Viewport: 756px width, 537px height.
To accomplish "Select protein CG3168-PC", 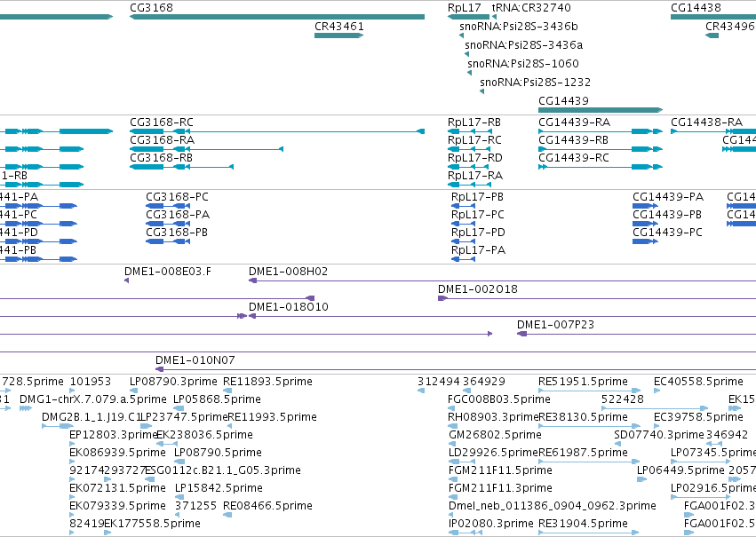I will tap(168, 206).
